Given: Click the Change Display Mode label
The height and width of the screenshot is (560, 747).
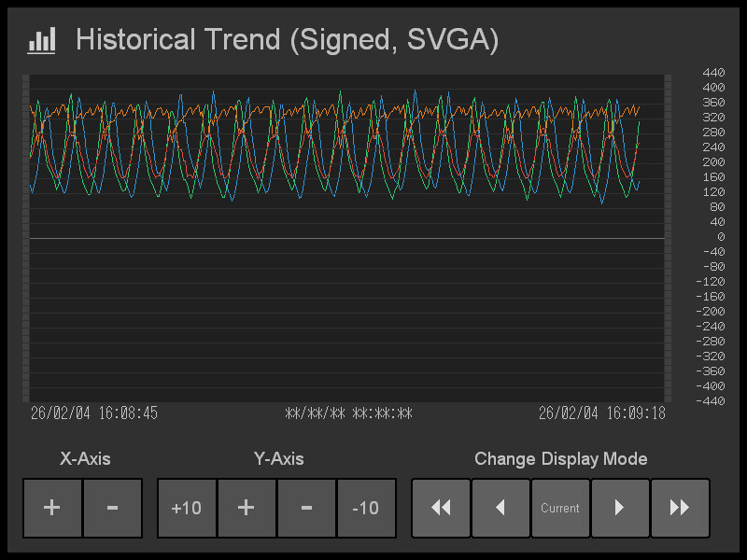Looking at the screenshot, I should point(561,458).
